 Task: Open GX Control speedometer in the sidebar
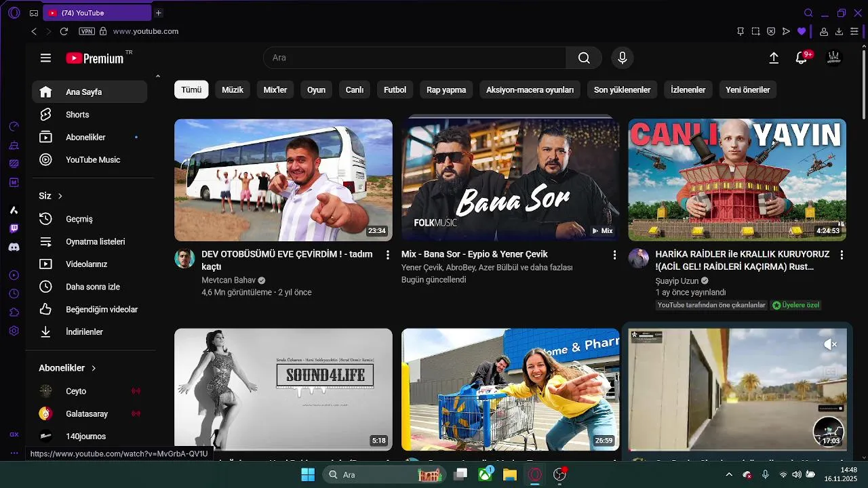pos(14,126)
